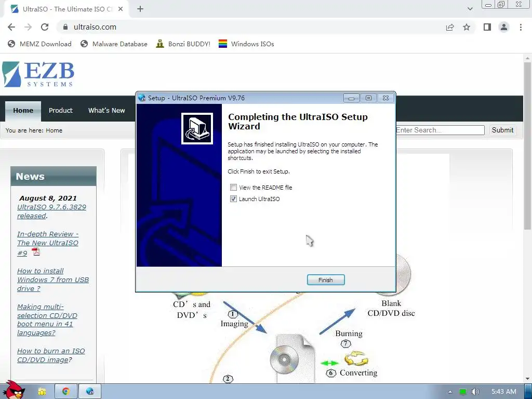Open the volume speaker tray icon
532x399 pixels.
point(475,392)
